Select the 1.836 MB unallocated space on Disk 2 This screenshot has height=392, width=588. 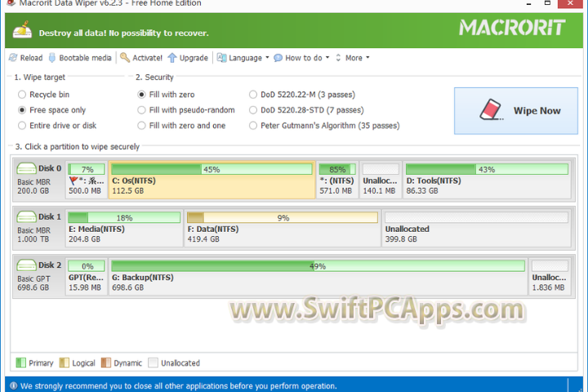point(550,277)
